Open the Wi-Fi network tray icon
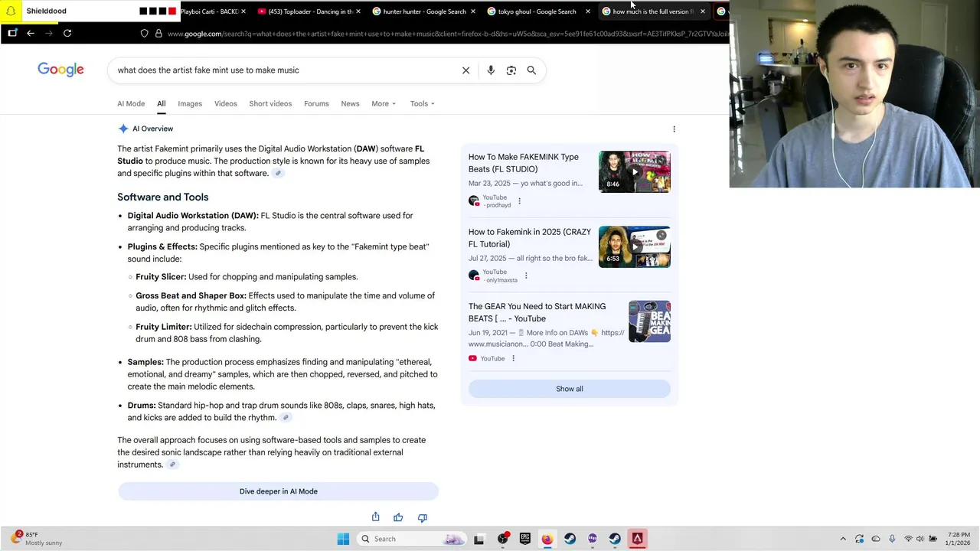Screen dimensions: 980x551 (908, 539)
